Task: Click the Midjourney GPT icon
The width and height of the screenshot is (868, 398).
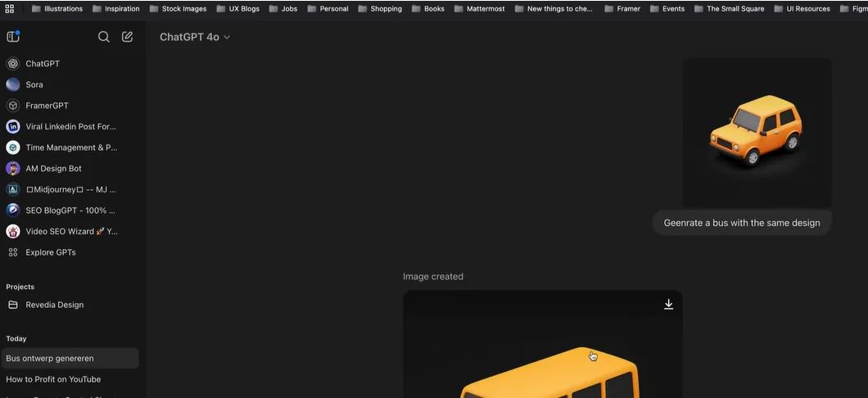Action: (13, 189)
